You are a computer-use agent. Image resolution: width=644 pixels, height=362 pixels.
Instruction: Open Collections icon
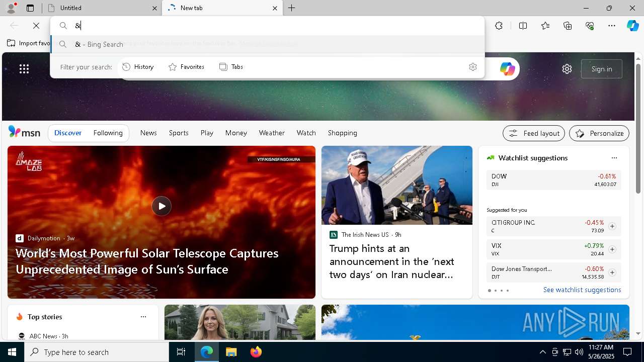pos(568,26)
